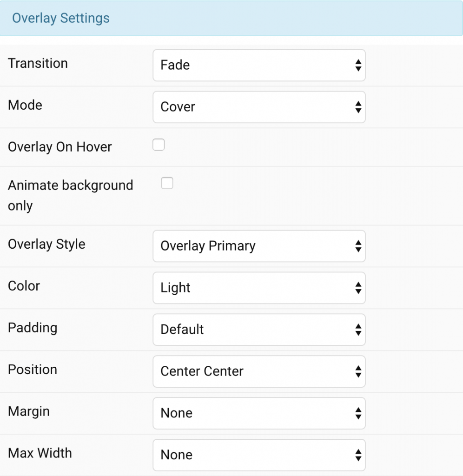Screen dimensions: 463x476
Task: Click the stepper arrows on the Color selector
Action: tap(358, 288)
